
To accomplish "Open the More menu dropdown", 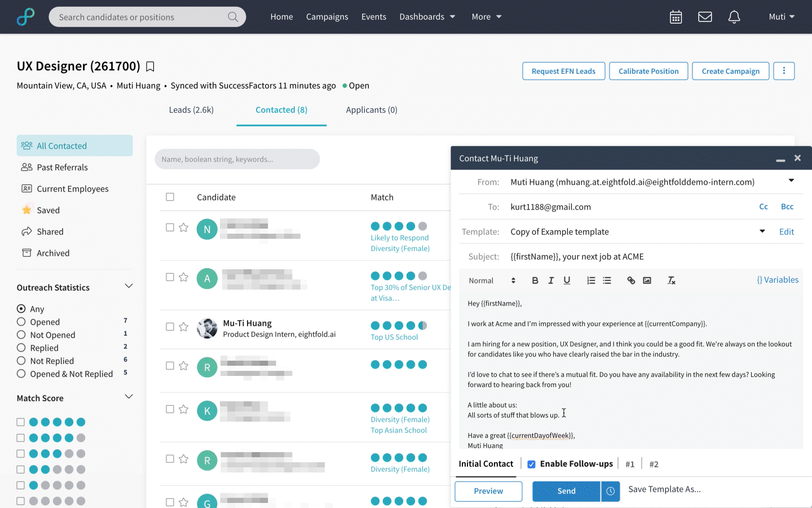I will [487, 17].
